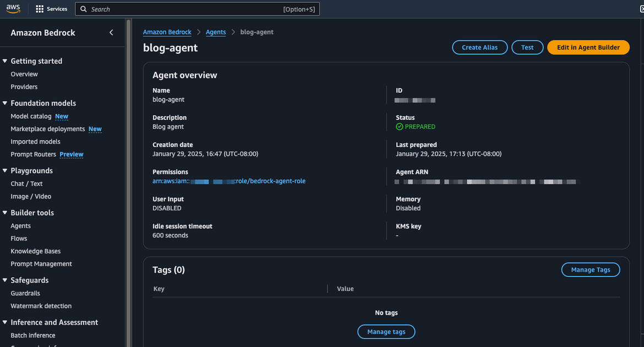The image size is (644, 347).
Task: Collapse the Safeguards section
Action: tap(5, 280)
